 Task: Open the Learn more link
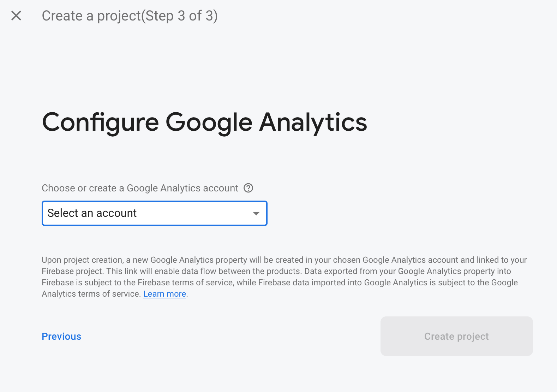click(x=164, y=294)
